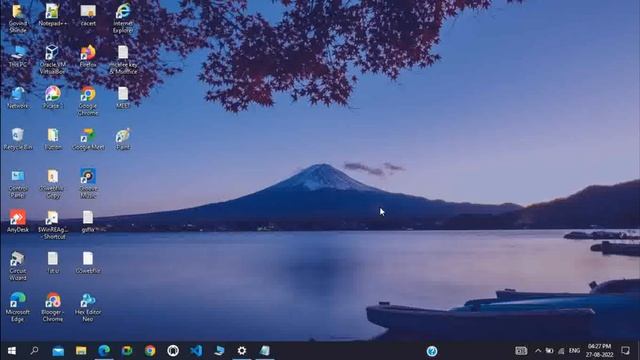The height and width of the screenshot is (360, 640).
Task: Open the Picasa 3 desktop shortcut
Action: [x=53, y=98]
